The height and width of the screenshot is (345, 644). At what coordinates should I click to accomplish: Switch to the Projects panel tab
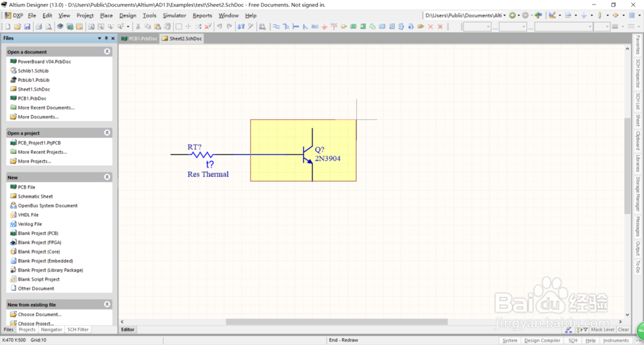tap(28, 330)
